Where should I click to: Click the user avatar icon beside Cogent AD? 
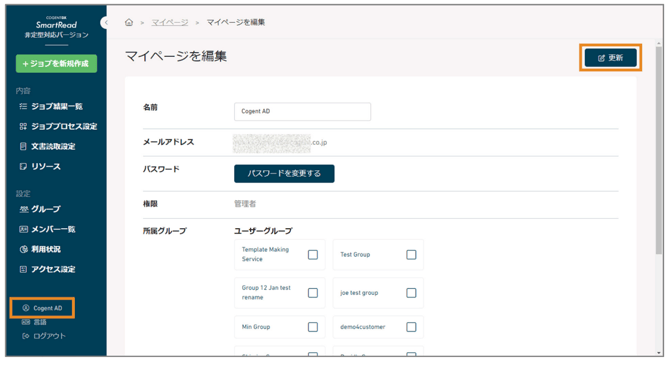coord(26,308)
